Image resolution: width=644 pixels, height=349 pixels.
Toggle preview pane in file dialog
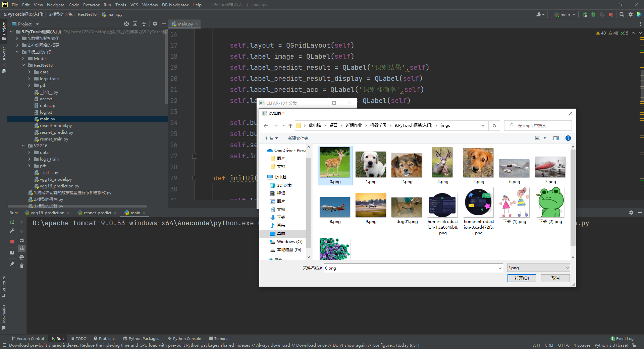pyautogui.click(x=556, y=138)
